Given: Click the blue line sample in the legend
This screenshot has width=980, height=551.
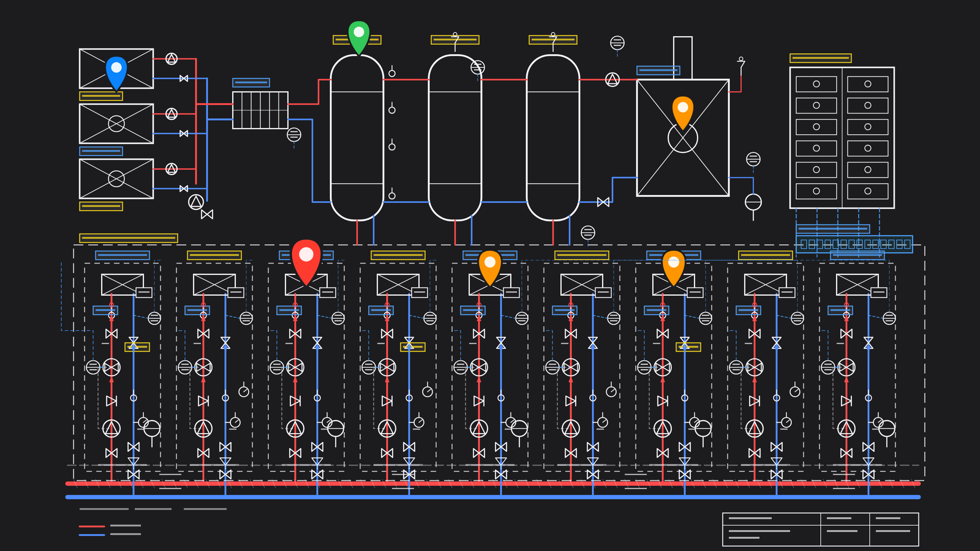Looking at the screenshot, I should tap(92, 535).
